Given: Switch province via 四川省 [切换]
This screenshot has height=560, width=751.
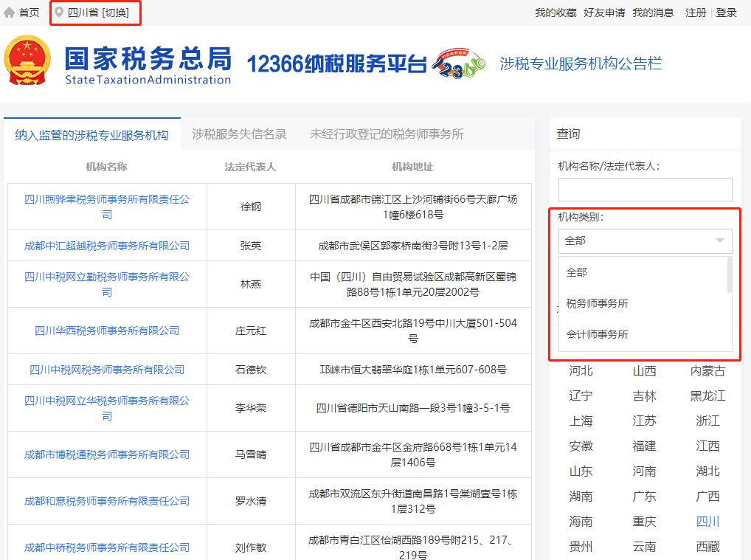Looking at the screenshot, I should pyautogui.click(x=98, y=13).
